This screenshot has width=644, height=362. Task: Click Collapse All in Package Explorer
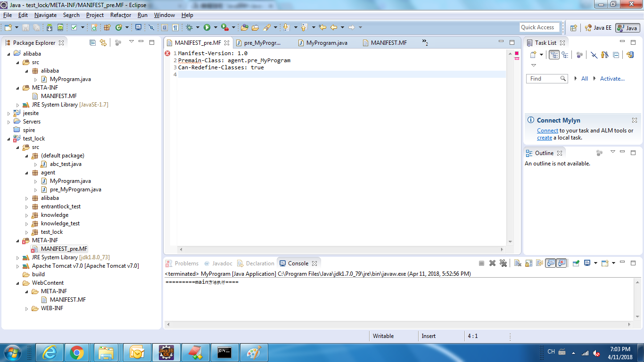click(92, 42)
